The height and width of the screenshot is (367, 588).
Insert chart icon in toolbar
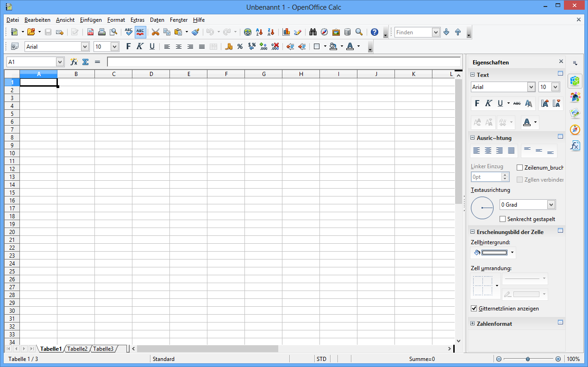[x=286, y=32]
